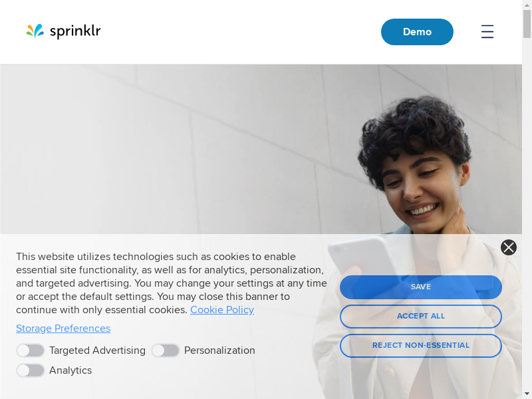
Task: Open the Storage Preferences link
Action: (63, 329)
